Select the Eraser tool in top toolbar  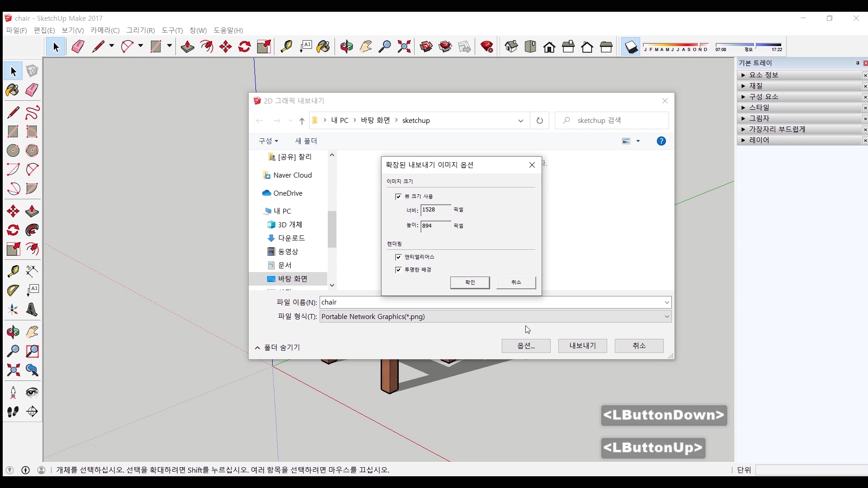[78, 47]
